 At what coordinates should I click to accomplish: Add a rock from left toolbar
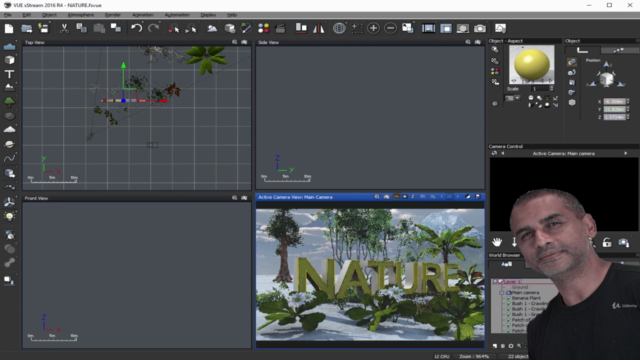(9, 116)
